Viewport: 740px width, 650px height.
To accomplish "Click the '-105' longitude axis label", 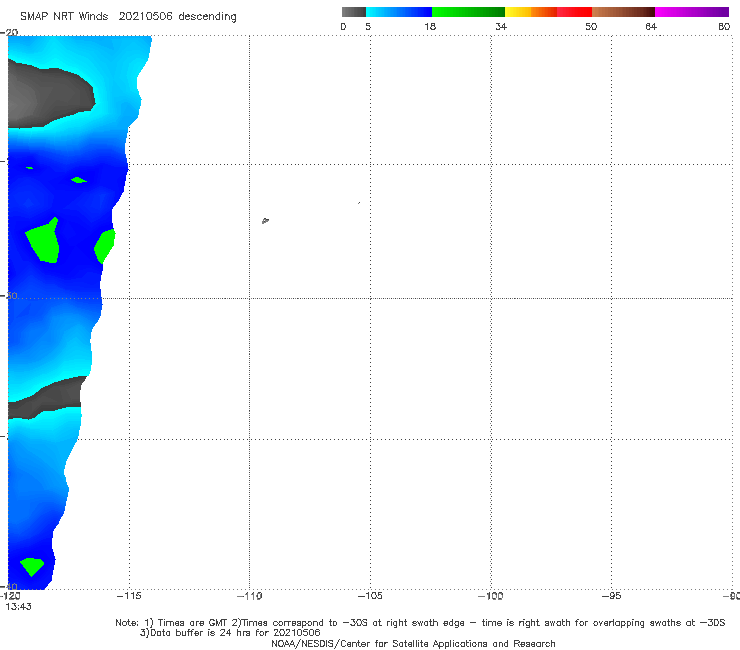I will pos(370,596).
